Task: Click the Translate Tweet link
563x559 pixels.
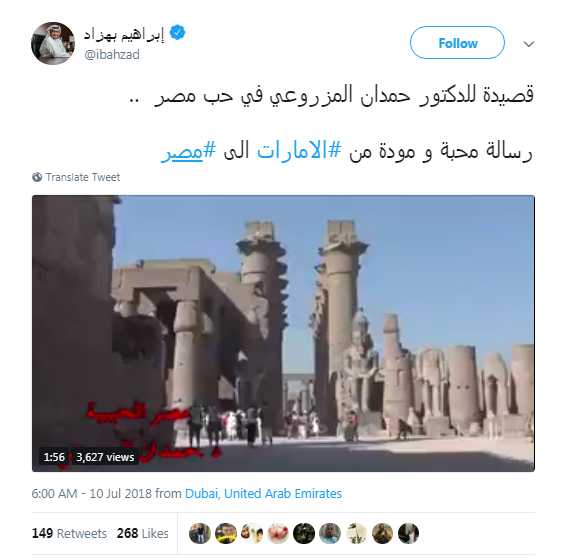Action: (x=83, y=177)
